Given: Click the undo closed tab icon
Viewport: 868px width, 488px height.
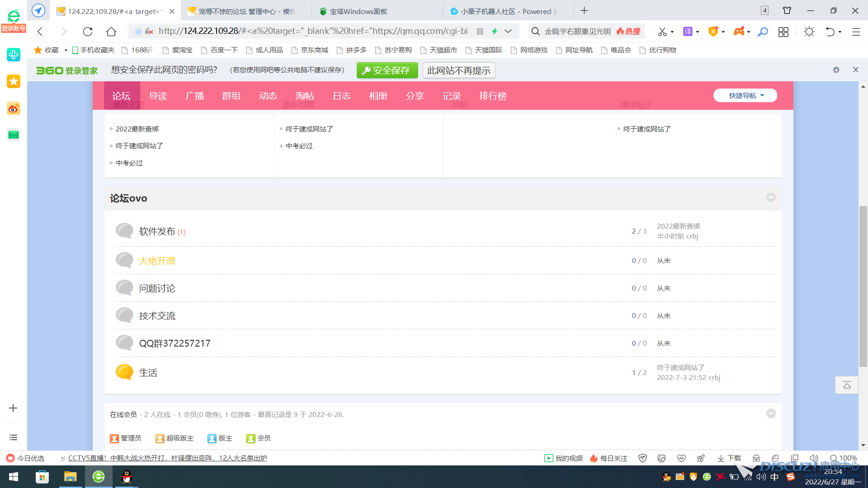Looking at the screenshot, I should pos(830,31).
